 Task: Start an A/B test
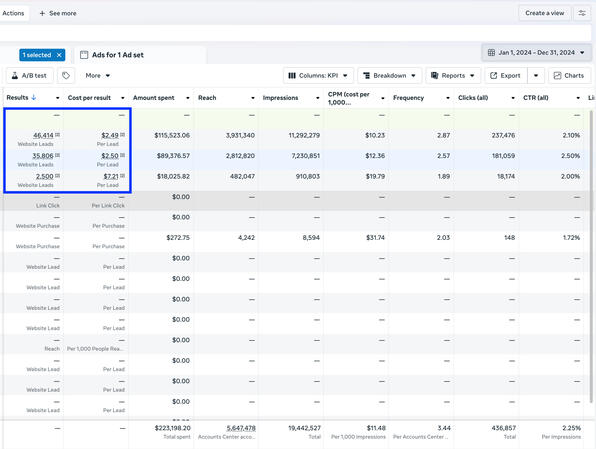click(x=29, y=76)
